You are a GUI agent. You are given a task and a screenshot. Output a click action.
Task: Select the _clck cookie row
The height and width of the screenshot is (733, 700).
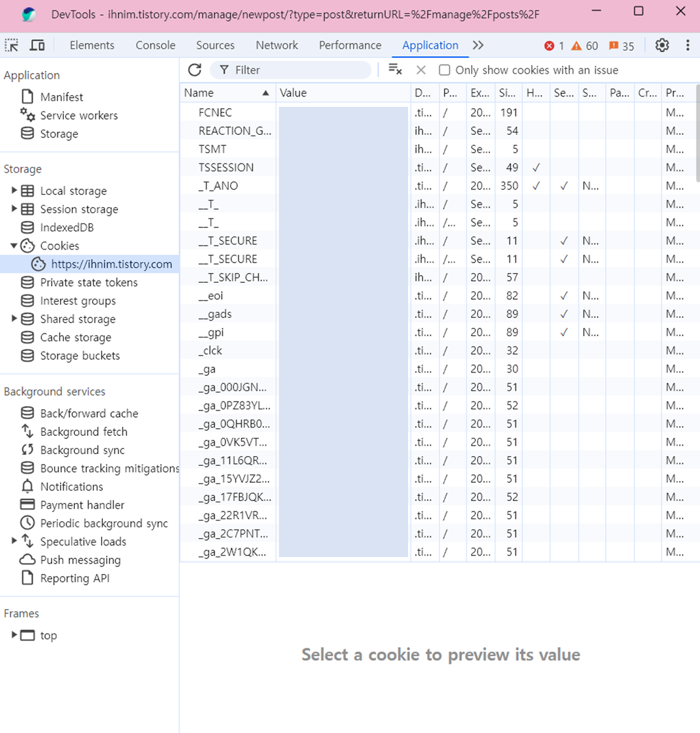(x=438, y=351)
